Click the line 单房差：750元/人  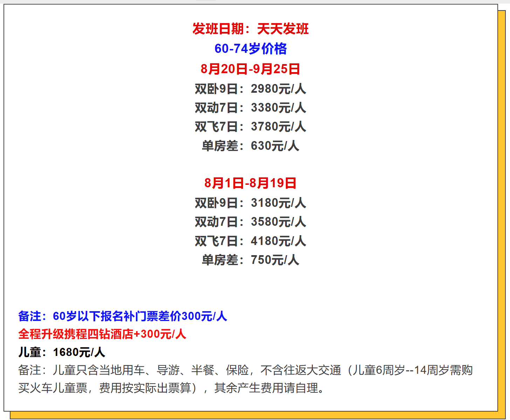tap(250, 260)
